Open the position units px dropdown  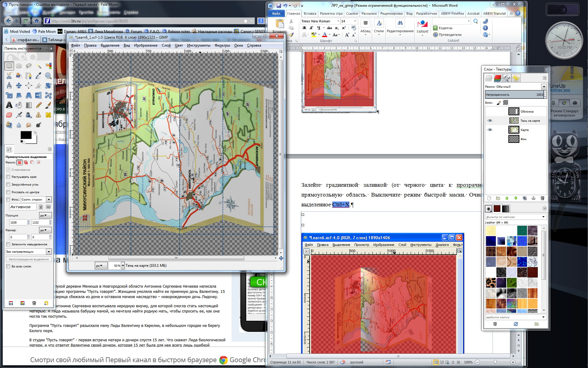pos(46,215)
